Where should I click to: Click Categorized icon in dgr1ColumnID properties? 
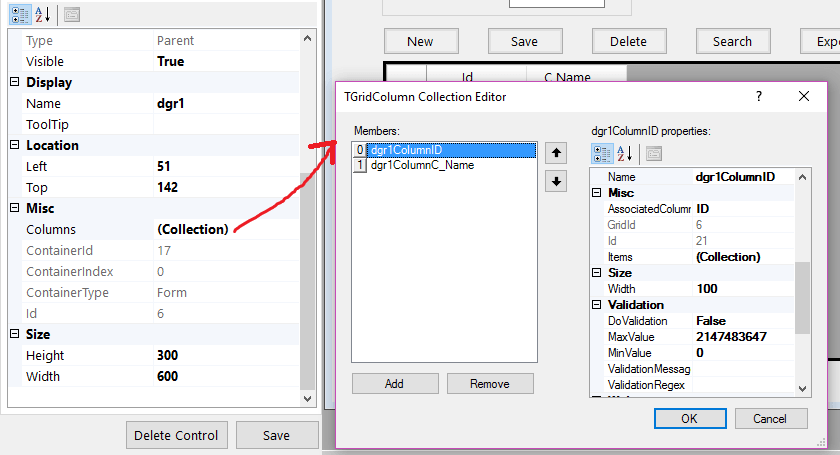[602, 153]
